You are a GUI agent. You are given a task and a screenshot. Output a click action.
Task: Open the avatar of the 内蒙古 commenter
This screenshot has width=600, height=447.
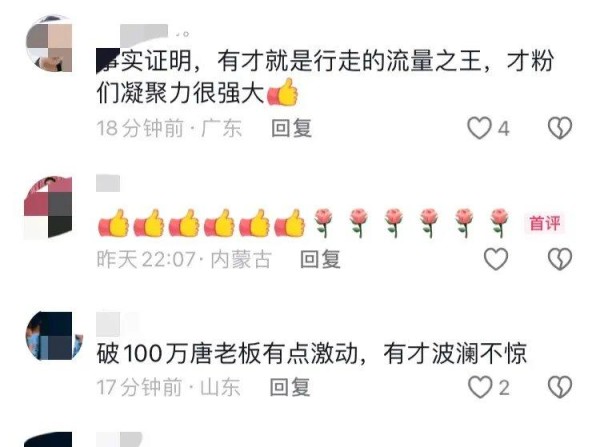[x=48, y=207]
